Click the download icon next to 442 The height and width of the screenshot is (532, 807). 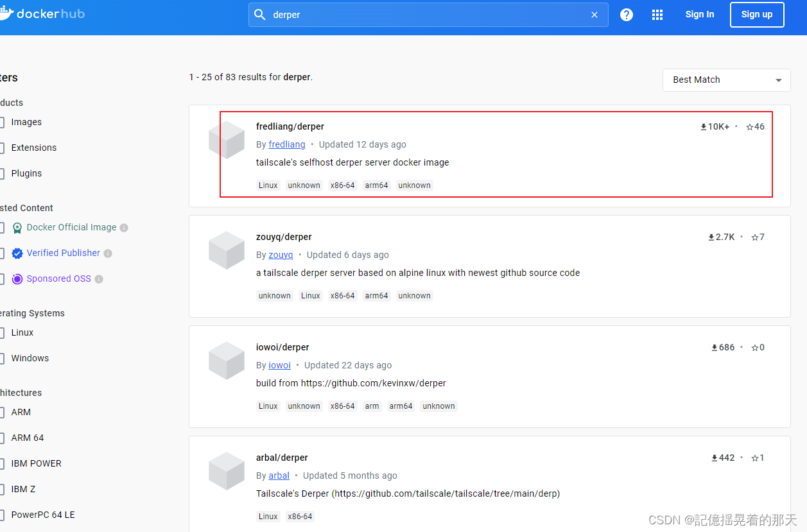[x=715, y=458]
